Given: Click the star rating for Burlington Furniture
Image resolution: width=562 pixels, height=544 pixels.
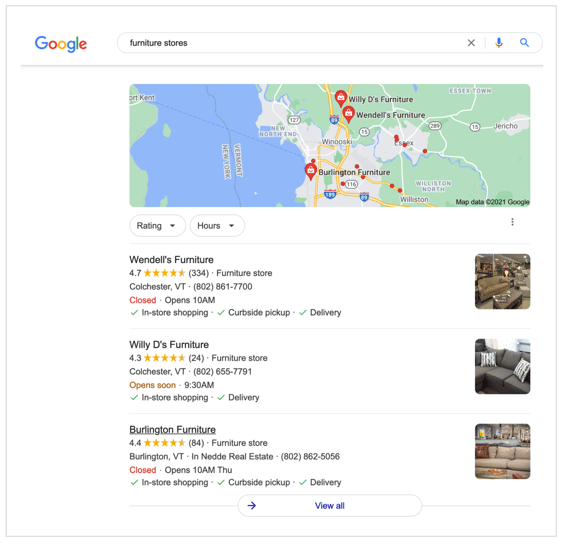Looking at the screenshot, I should 164,443.
